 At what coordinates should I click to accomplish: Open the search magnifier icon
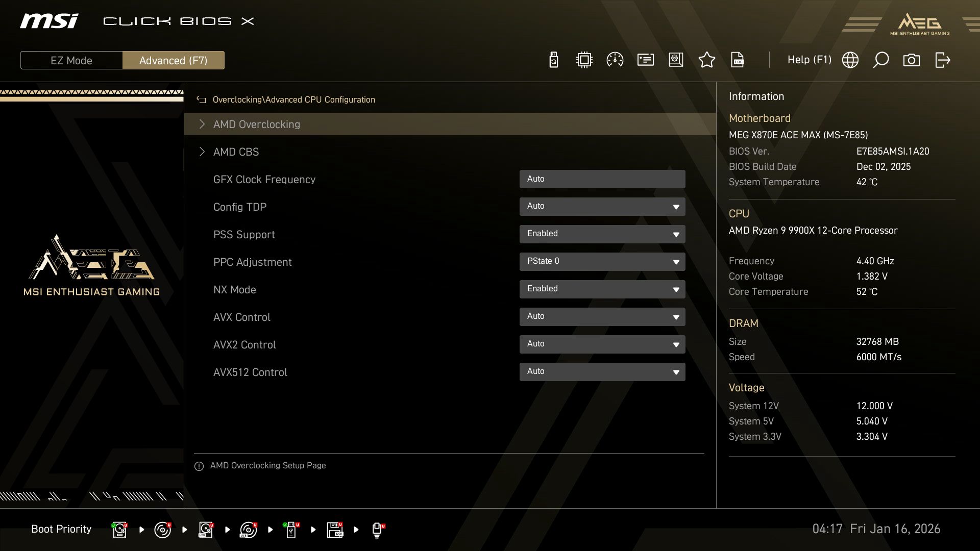coord(881,60)
